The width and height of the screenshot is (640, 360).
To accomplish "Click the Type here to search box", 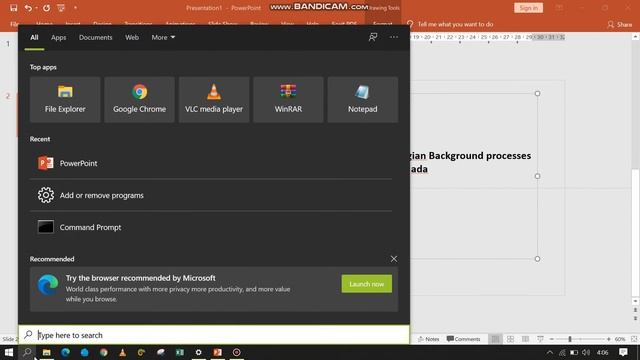I will (x=214, y=335).
